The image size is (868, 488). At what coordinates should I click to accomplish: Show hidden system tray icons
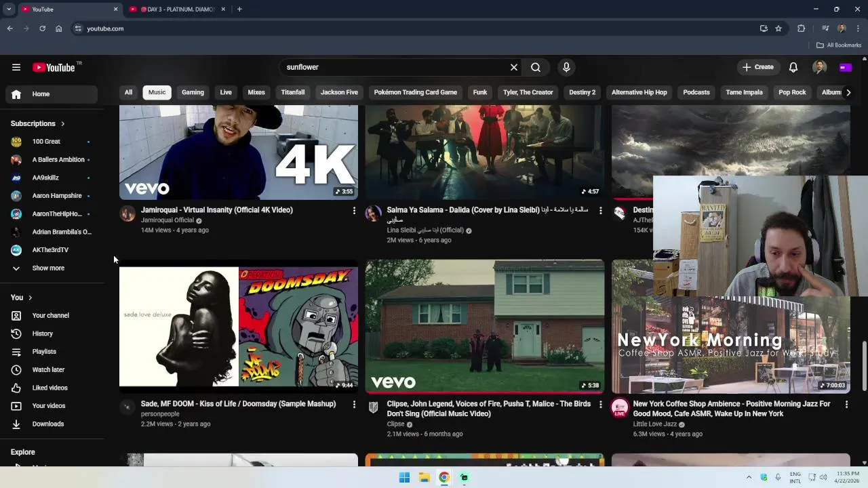[x=749, y=478]
